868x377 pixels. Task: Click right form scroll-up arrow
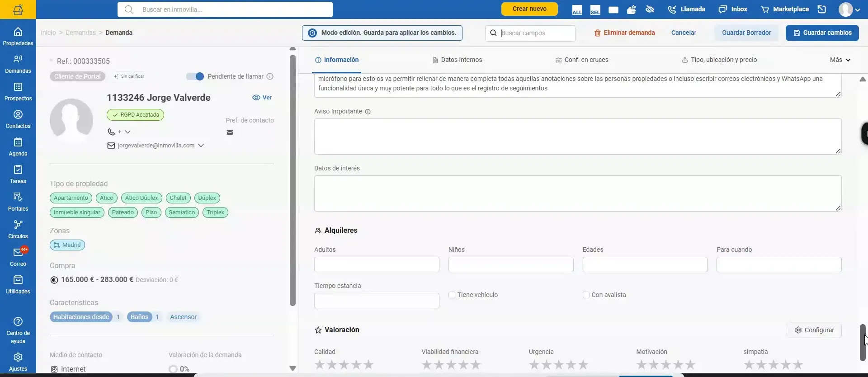[x=863, y=79]
